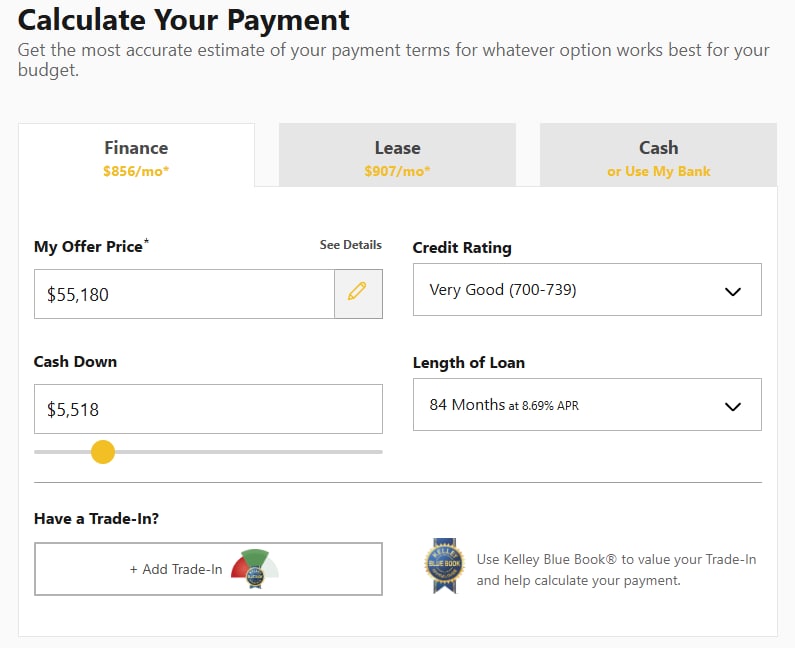The image size is (795, 648).
Task: Click the Kelley Blue Book badge icon
Action: [x=444, y=567]
